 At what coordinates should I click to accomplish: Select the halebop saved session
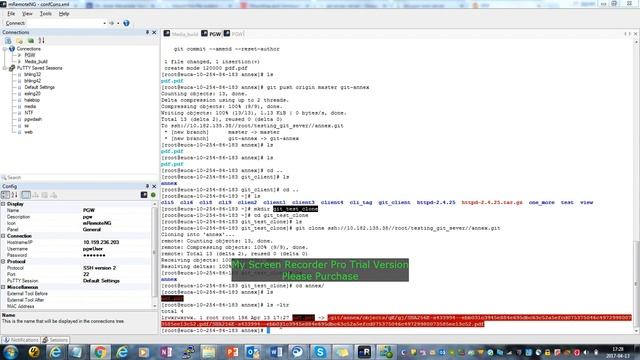click(32, 100)
